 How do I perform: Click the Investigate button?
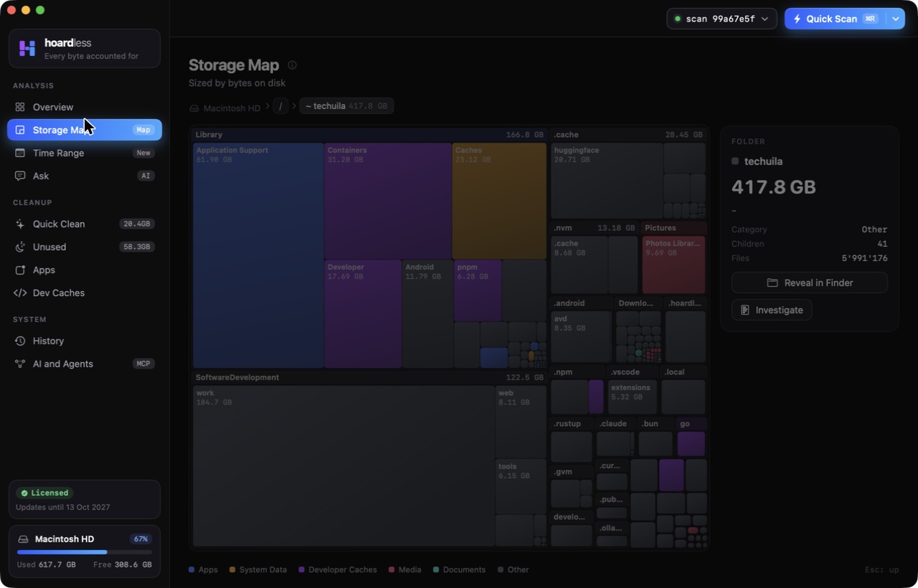point(772,310)
